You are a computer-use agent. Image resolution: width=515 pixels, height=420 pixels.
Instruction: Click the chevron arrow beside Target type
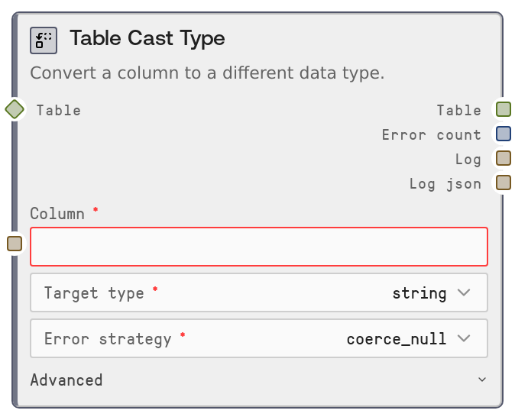464,292
